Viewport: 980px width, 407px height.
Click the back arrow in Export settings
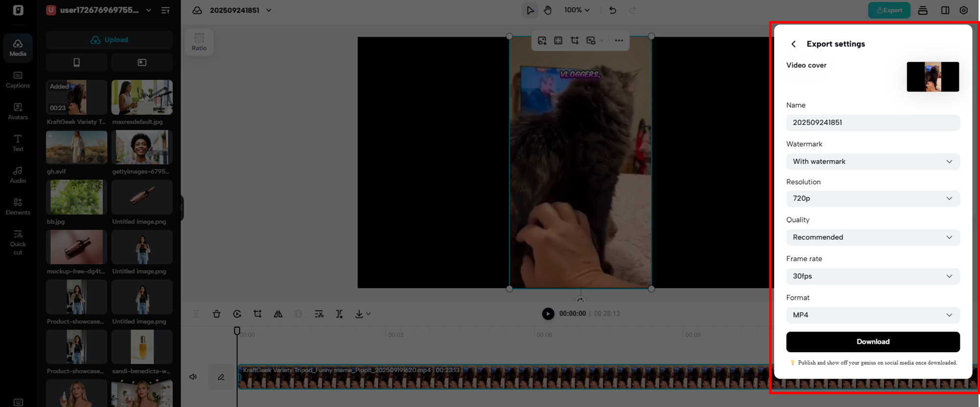click(x=793, y=44)
